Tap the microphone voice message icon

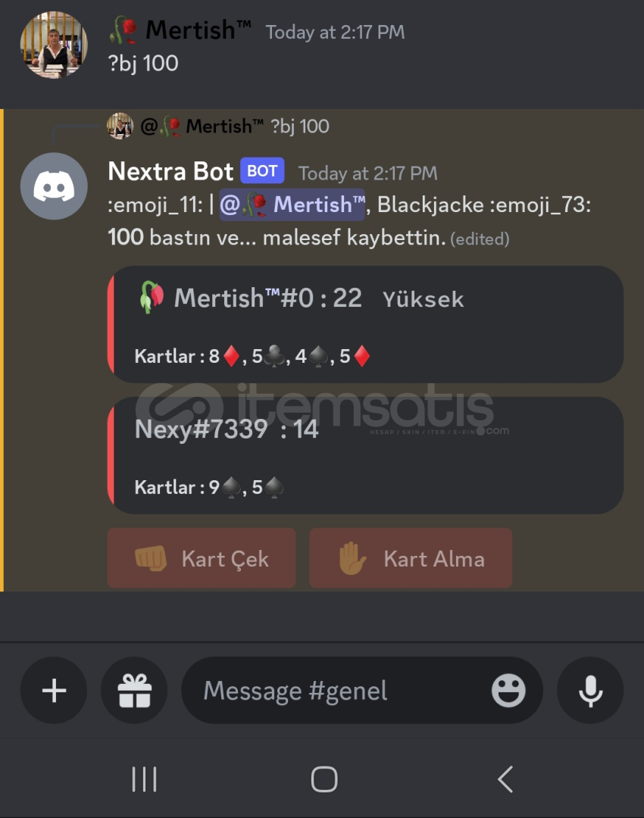(x=590, y=690)
